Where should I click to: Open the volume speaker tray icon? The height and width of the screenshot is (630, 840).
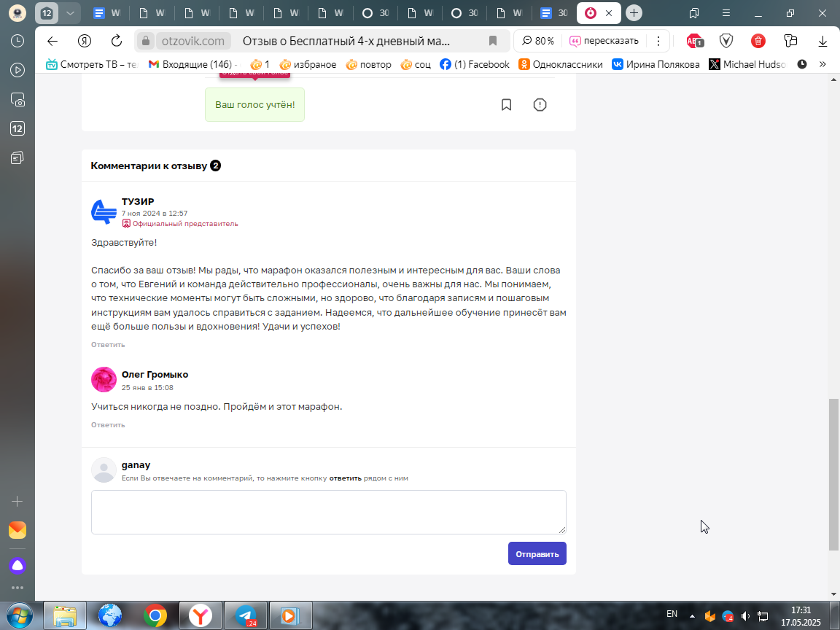745,617
